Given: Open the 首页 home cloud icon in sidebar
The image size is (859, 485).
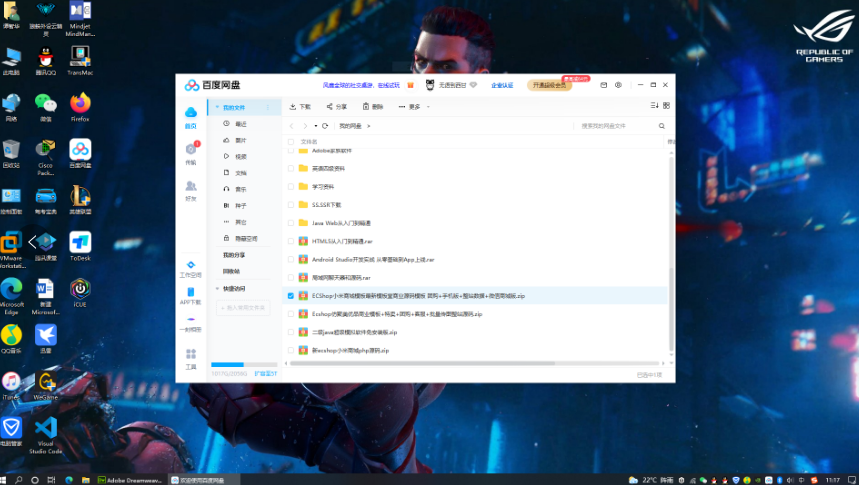Looking at the screenshot, I should (x=191, y=112).
